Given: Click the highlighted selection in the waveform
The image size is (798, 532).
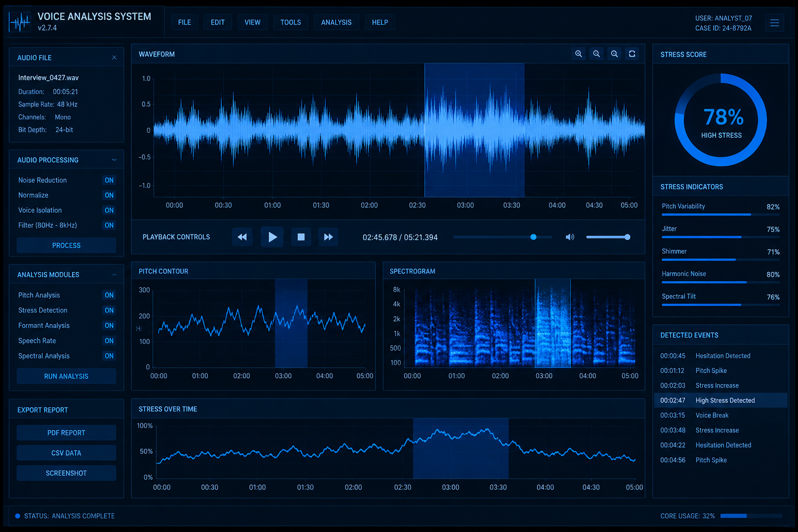Looking at the screenshot, I should pyautogui.click(x=474, y=130).
